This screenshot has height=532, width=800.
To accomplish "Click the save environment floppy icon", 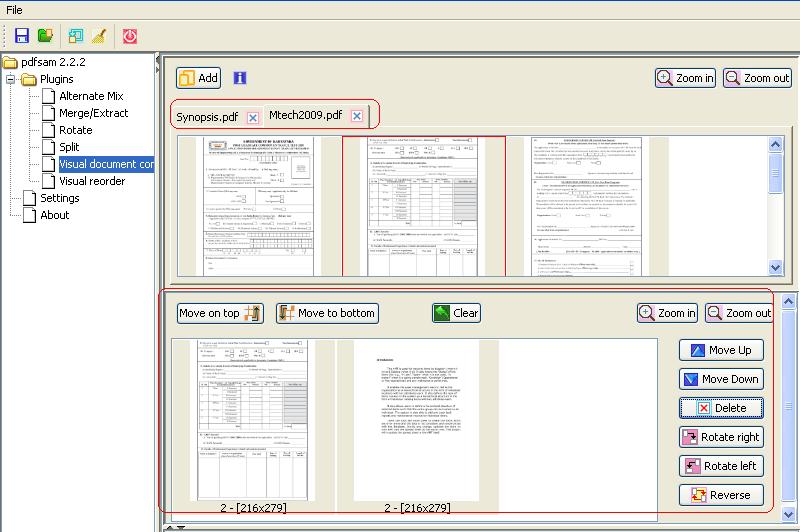I will 22,36.
